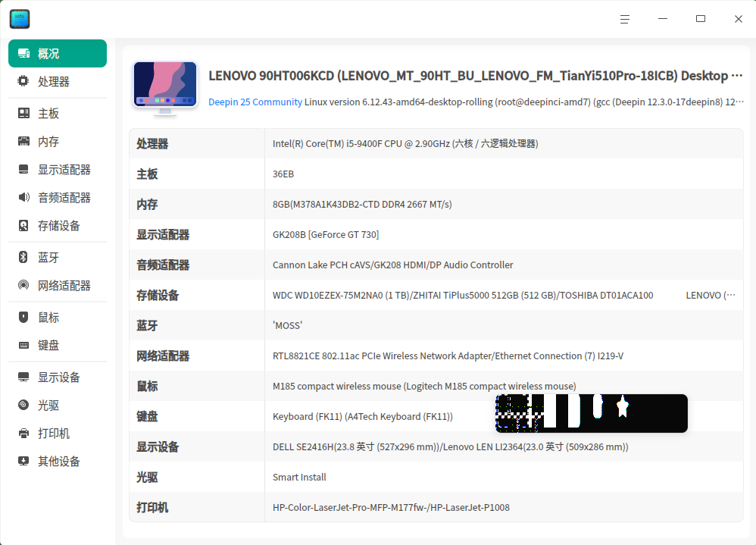The height and width of the screenshot is (545, 756).
Task: Open the 概况 overview icon in sidebar
Action: coord(23,54)
